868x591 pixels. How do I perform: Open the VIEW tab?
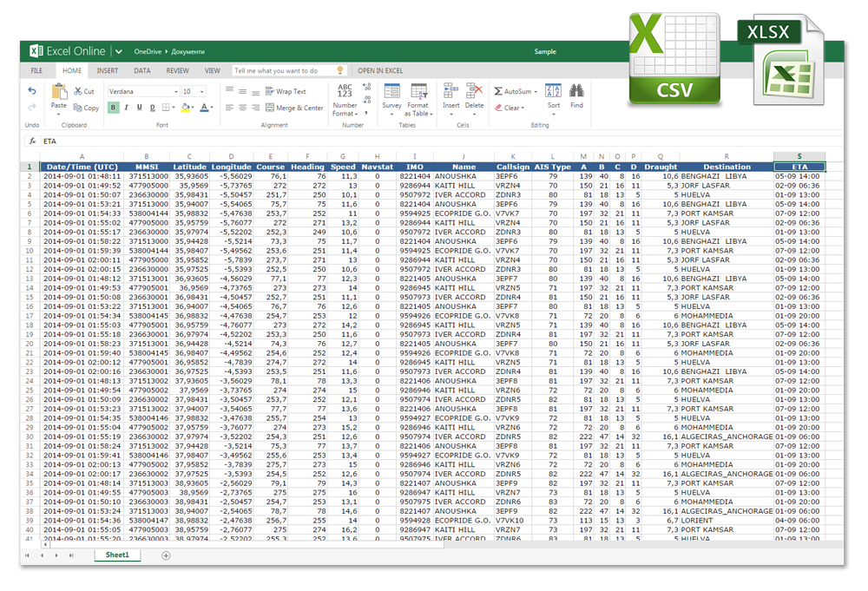[x=213, y=71]
